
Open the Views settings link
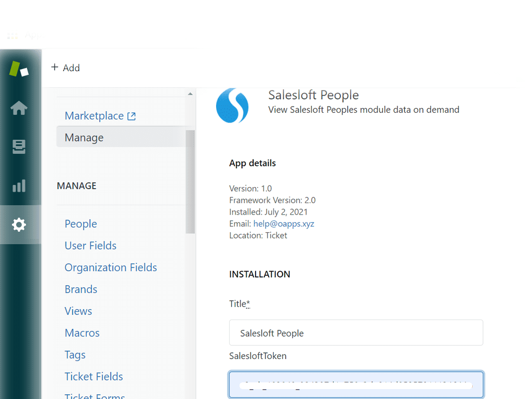click(78, 311)
